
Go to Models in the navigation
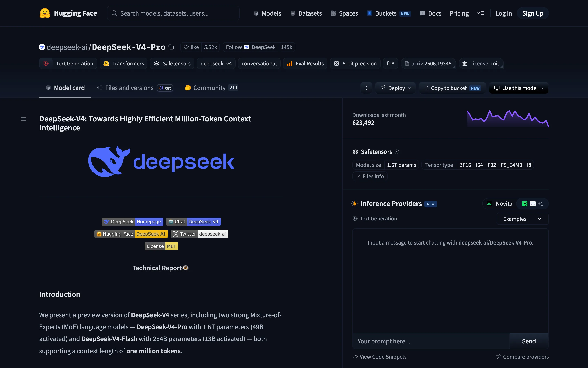tap(267, 13)
